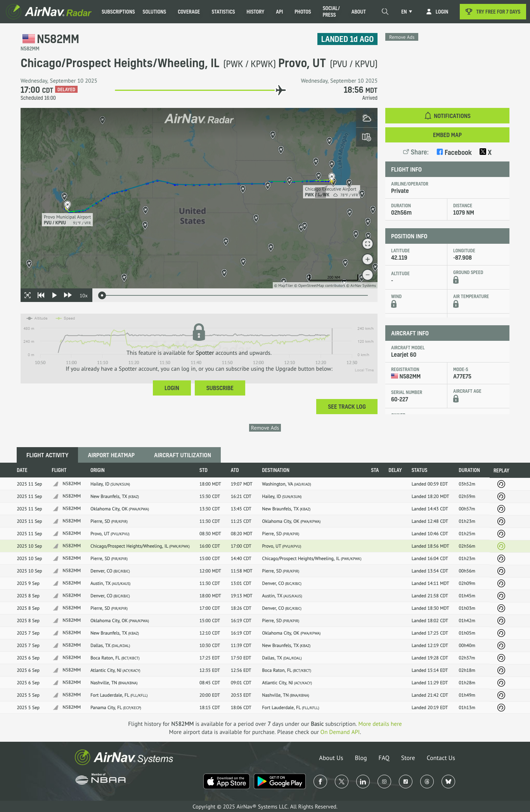This screenshot has width=530, height=812.
Task: Enable flight Notifications
Action: click(x=447, y=116)
